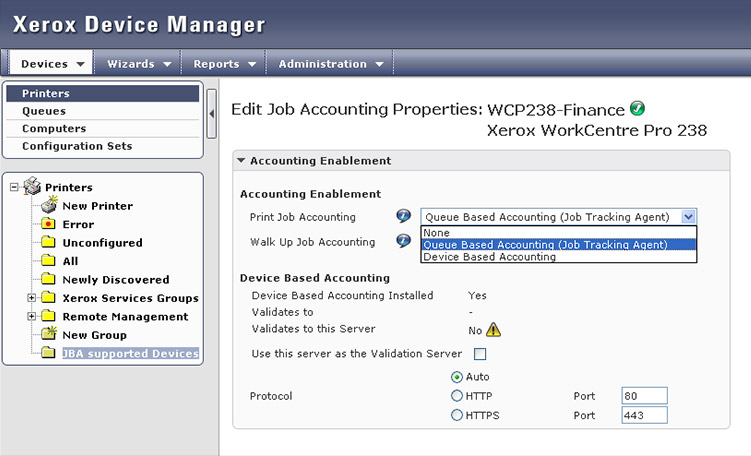The width and height of the screenshot is (751, 456).
Task: Collapse the left panel with arrow handle
Action: 212,114
